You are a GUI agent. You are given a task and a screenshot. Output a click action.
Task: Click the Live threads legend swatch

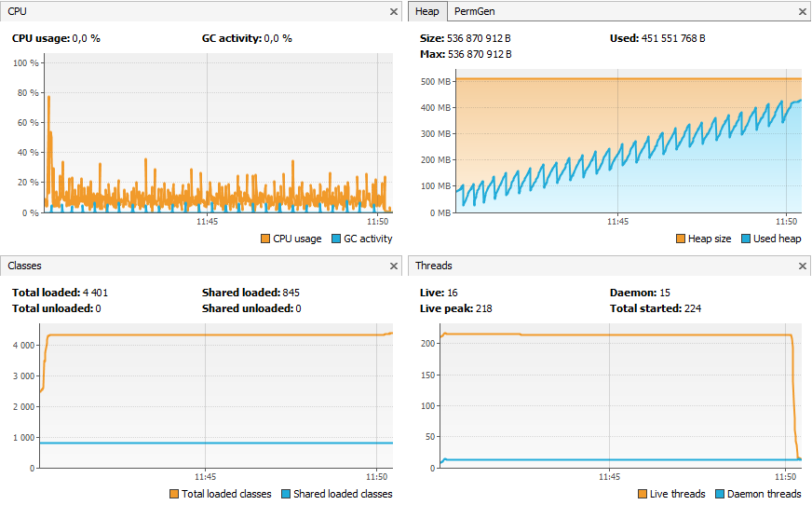[643, 494]
